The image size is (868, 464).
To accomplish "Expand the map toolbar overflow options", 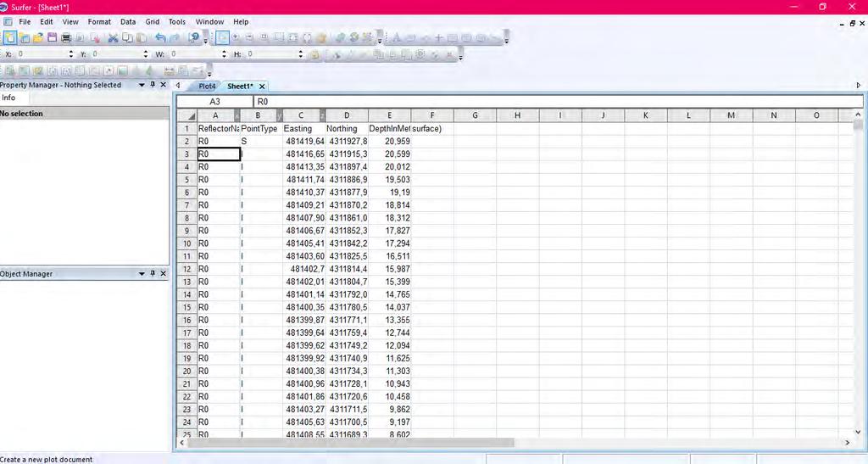I will (x=209, y=72).
